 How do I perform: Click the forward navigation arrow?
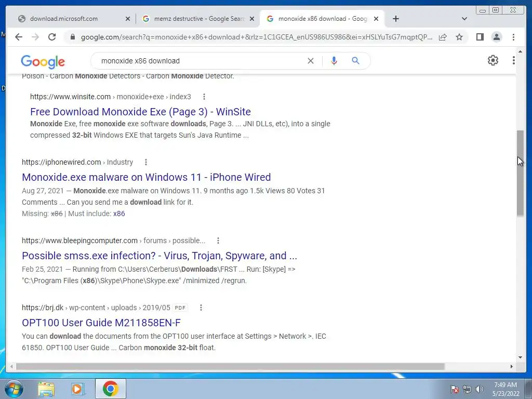click(35, 37)
